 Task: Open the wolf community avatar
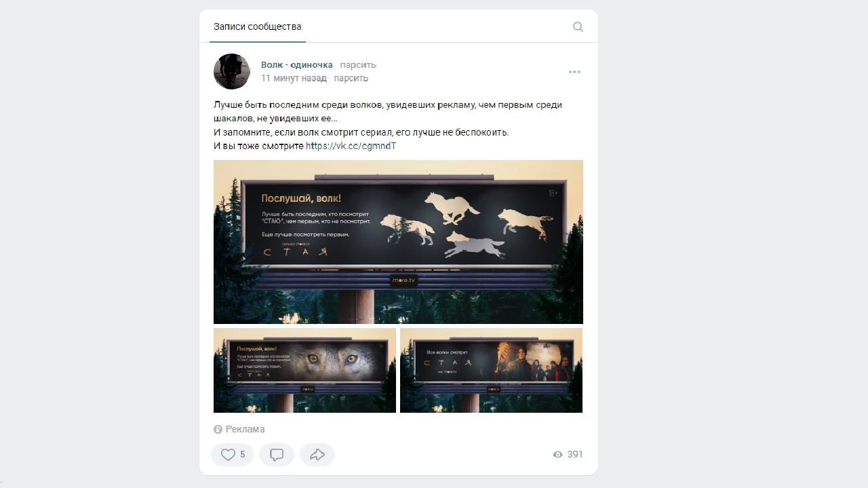(x=232, y=71)
